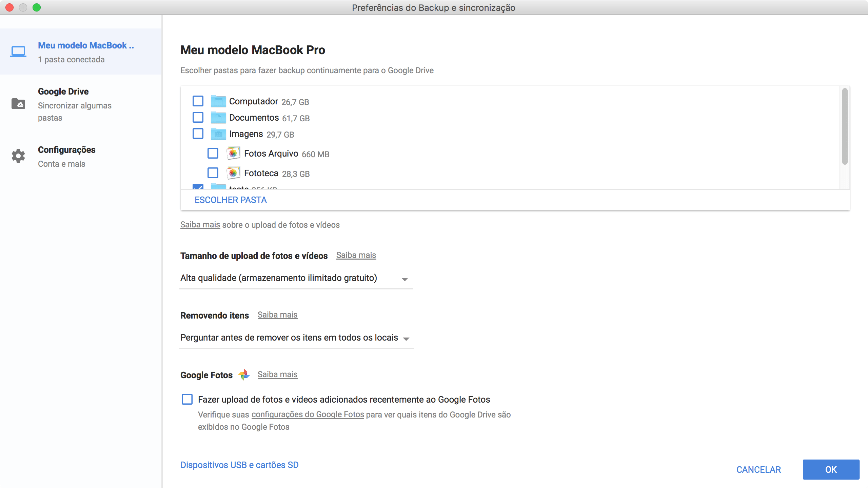Click the Documentos folder icon

[x=218, y=117]
